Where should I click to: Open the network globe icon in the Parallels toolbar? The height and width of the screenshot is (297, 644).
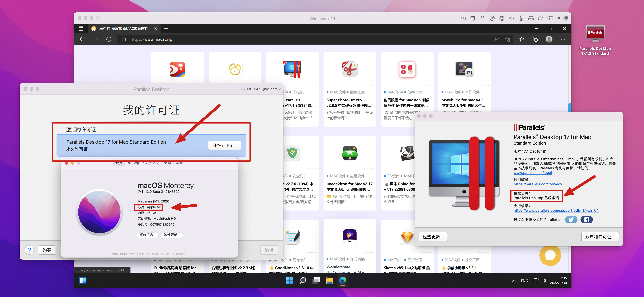(502, 18)
